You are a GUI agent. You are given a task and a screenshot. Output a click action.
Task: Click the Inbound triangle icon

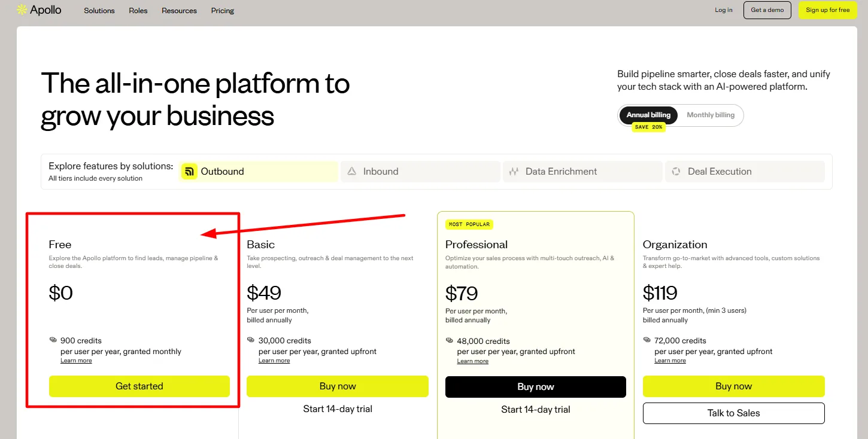352,172
